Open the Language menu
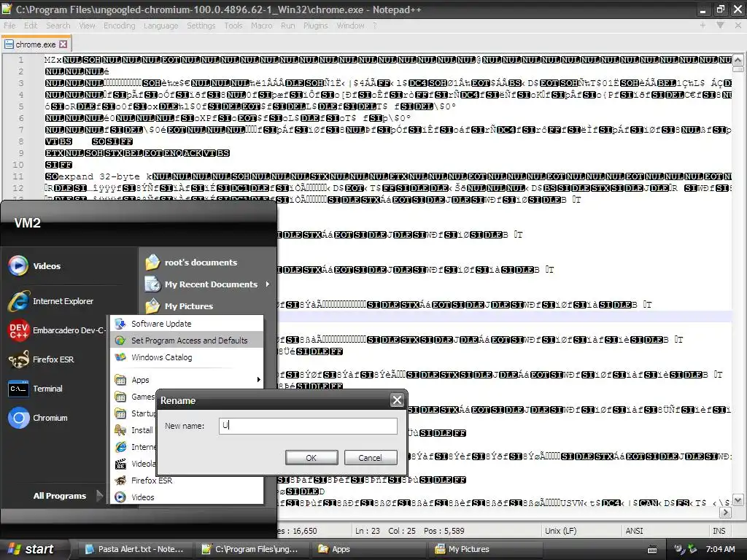The image size is (747, 560). 160,26
